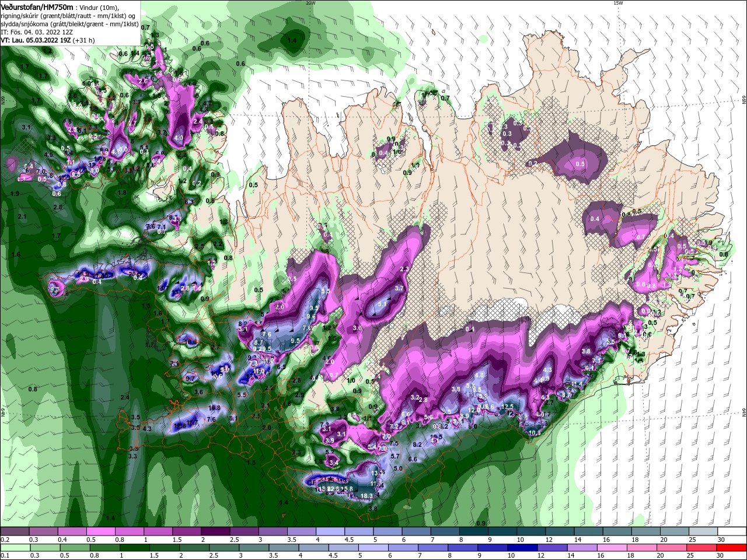Viewport: 747px width, 560px height.
Task: Select the 'IT: Fös. 04. 03. 2022 12Z' line
Action: 36,32
